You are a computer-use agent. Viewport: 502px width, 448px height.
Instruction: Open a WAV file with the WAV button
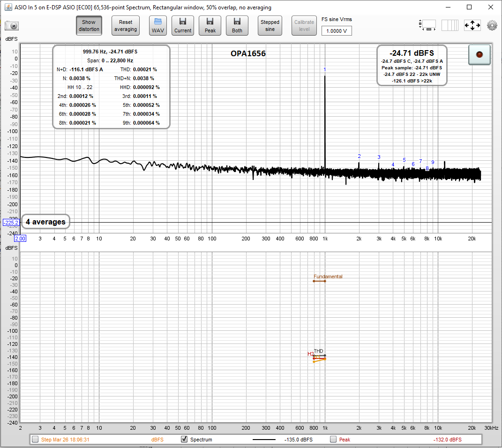[158, 26]
